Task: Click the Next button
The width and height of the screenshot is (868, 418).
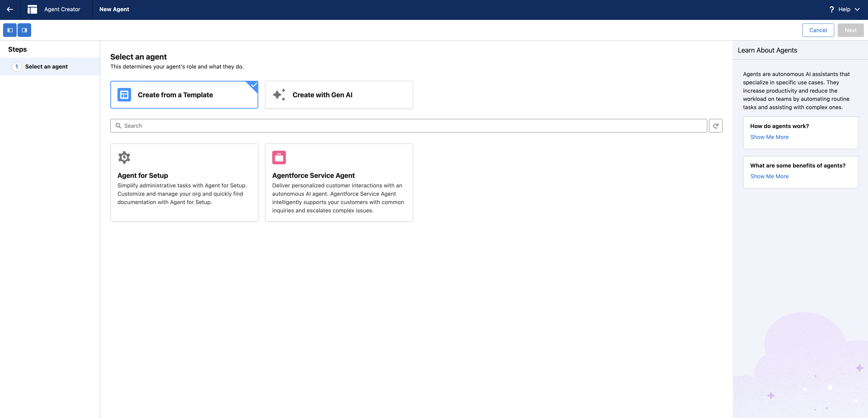Action: tap(850, 30)
